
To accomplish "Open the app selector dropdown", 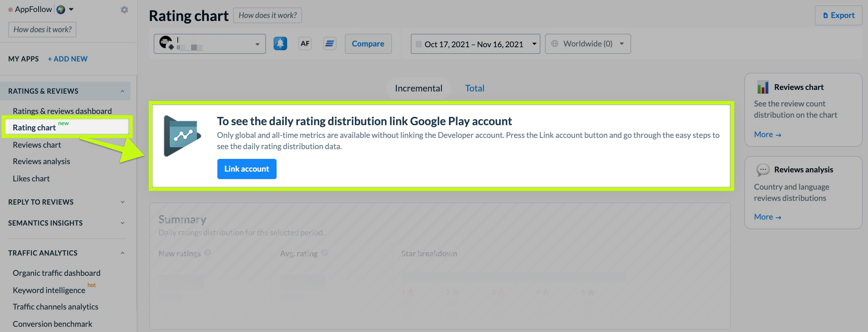I will click(210, 44).
